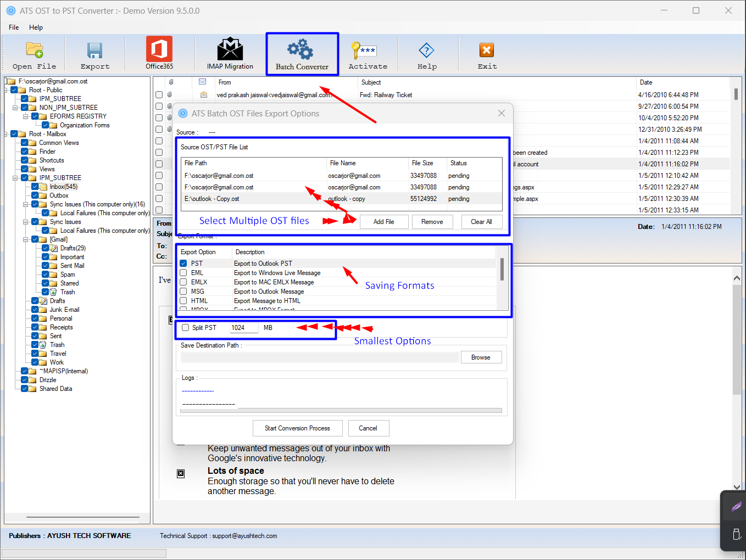Screen dimensions: 746x560
Task: Click the attachment paperclip column header
Action: 171,82
